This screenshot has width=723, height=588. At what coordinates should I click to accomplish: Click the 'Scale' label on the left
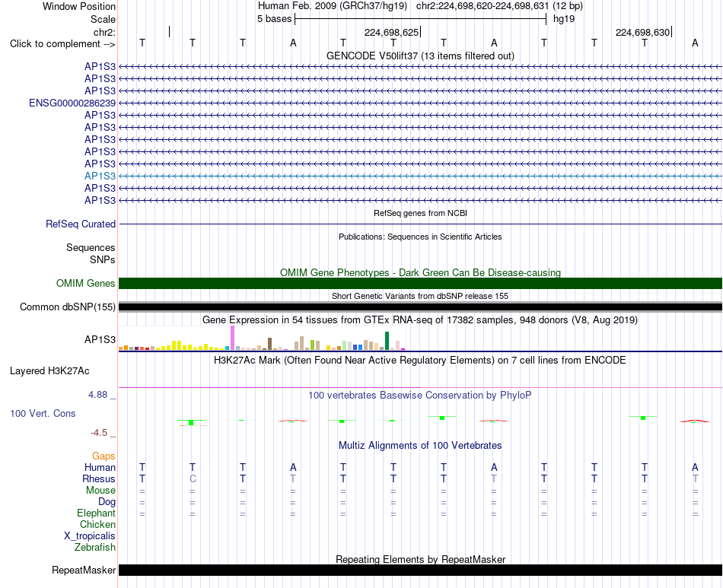tap(103, 19)
